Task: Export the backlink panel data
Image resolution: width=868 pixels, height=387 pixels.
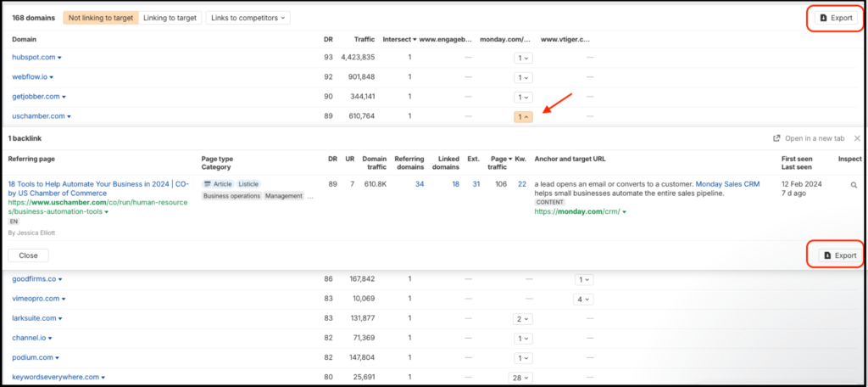Action: click(840, 255)
